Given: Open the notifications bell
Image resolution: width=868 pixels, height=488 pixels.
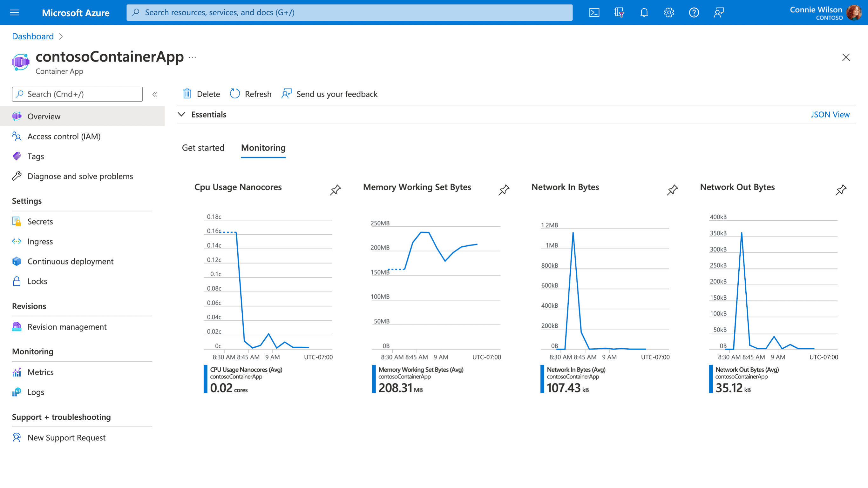Looking at the screenshot, I should click(x=644, y=13).
